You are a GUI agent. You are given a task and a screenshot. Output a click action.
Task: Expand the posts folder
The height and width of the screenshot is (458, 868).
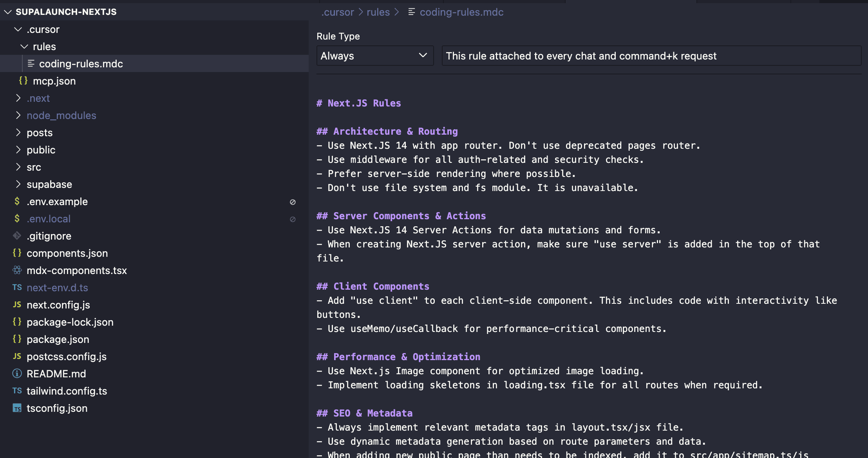18,132
